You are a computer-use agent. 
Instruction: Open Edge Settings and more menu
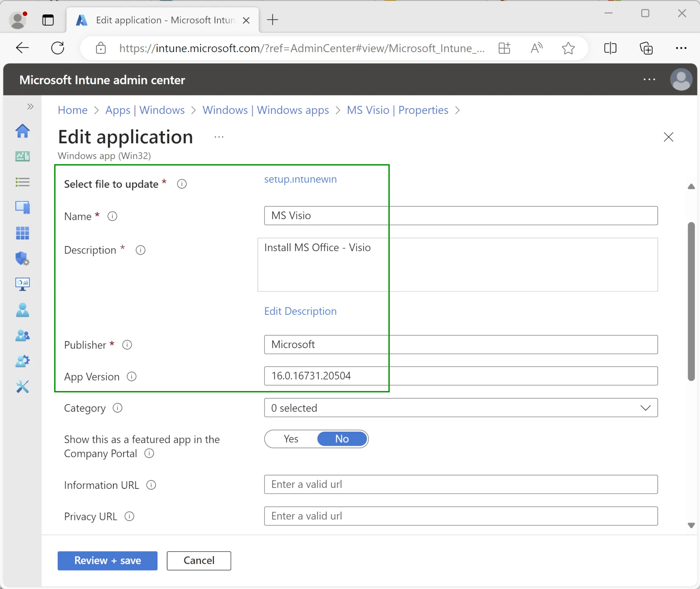pos(681,48)
